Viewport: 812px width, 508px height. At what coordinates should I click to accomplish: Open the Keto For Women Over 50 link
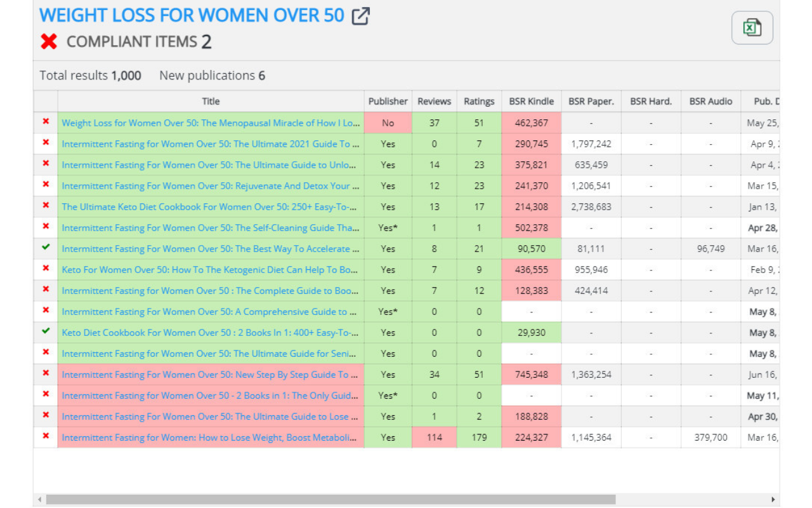210,270
